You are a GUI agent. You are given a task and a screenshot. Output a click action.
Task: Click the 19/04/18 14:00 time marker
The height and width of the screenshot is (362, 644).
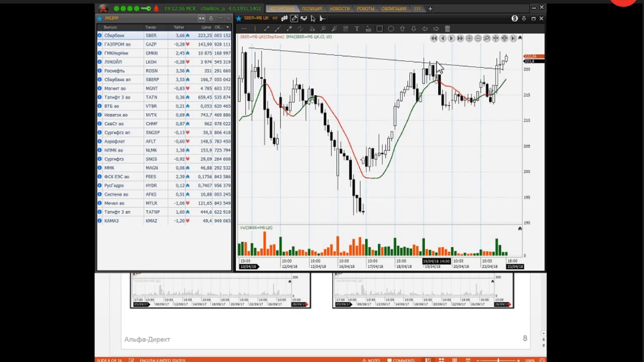pos(436,261)
